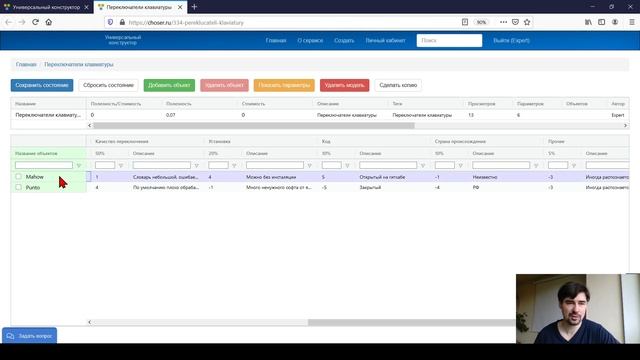This screenshot has width=640, height=360.
Task: Click the Просмотров column header
Action: [482, 104]
